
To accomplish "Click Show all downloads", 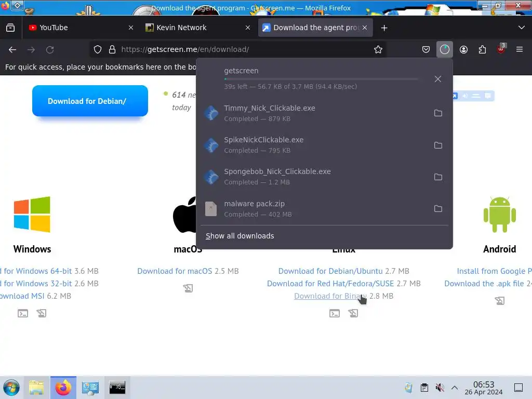I will (240, 236).
